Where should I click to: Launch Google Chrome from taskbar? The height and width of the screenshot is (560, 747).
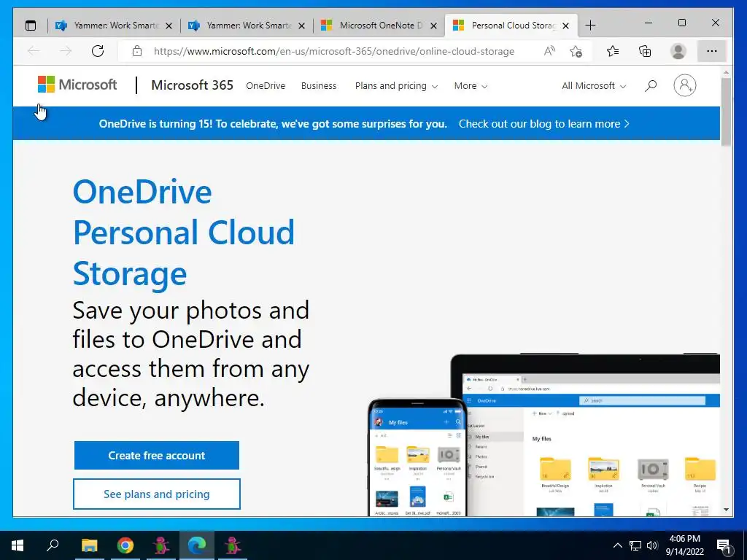[125, 545]
